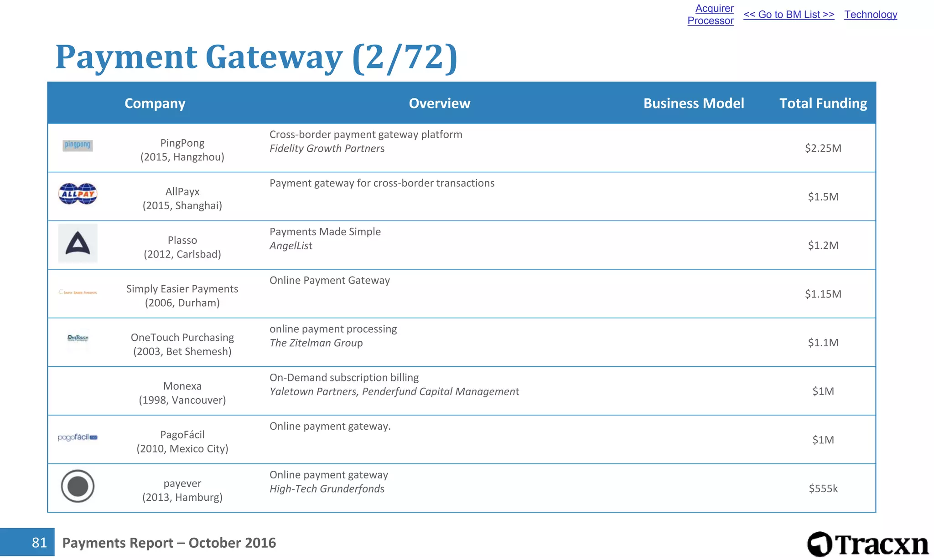Click 'The Zitelman Group' investor text
The image size is (934, 560).
pos(316,343)
